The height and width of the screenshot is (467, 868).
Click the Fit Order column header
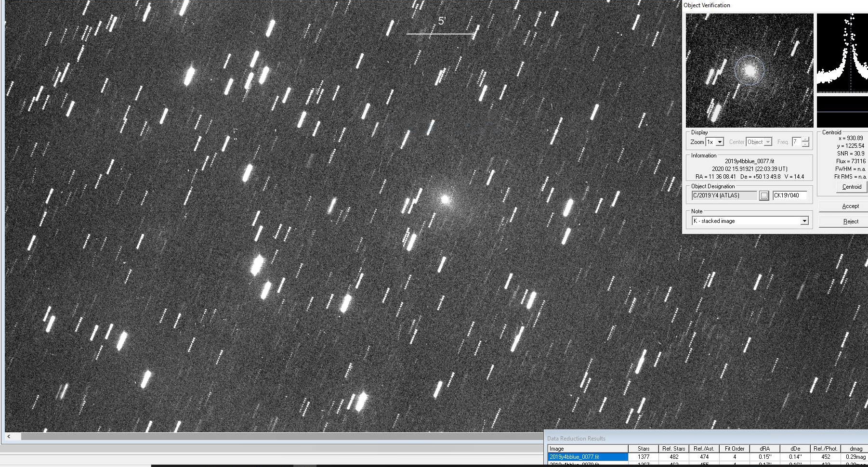(x=735, y=449)
